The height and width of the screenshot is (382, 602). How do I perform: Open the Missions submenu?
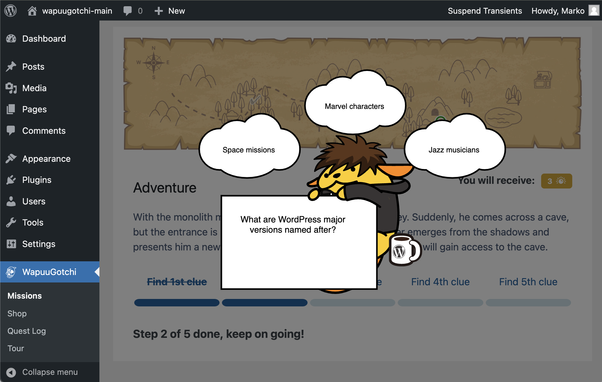25,296
